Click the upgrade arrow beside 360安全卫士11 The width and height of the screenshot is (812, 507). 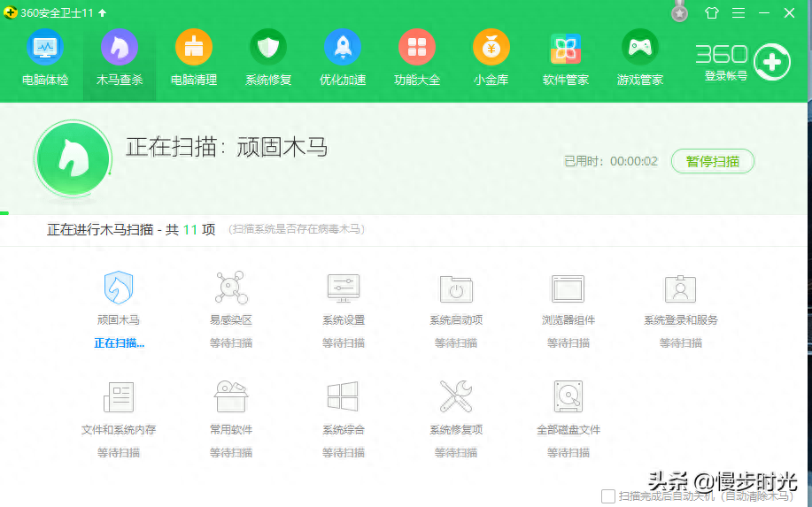tap(103, 12)
